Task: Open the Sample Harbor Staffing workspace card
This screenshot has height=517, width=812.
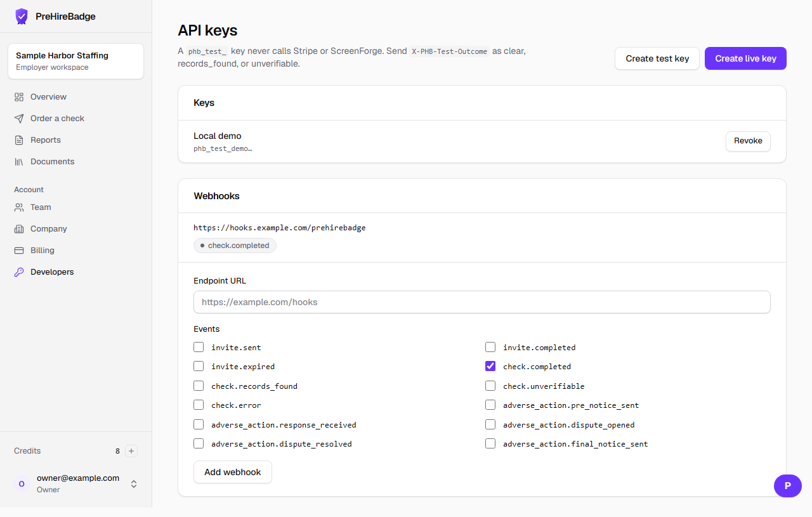Action: coord(76,61)
